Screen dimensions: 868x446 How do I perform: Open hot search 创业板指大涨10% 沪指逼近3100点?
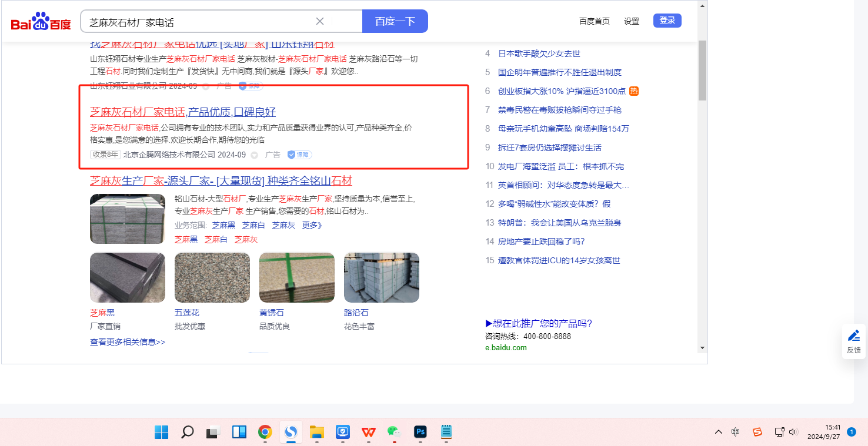[562, 91]
